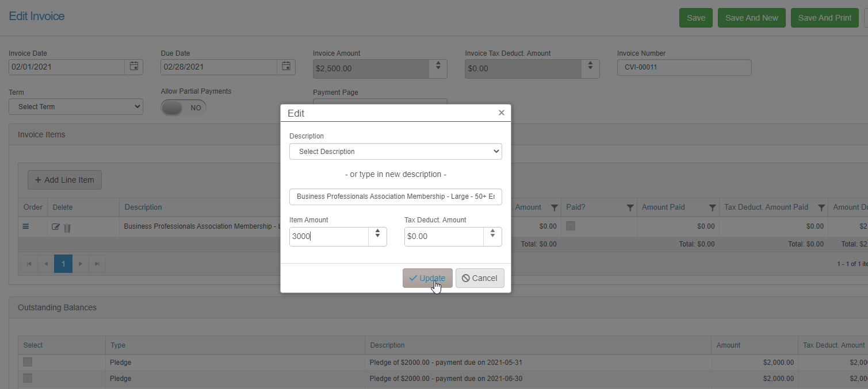The height and width of the screenshot is (389, 868).
Task: Open the Amount Paid column filter icon
Action: [x=712, y=207]
